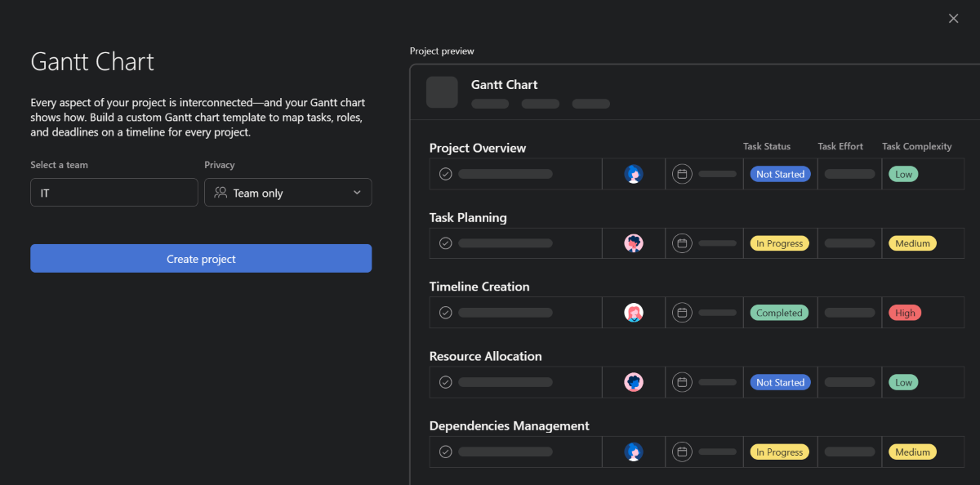Click the calendar icon in Resource Allocation row

tap(683, 382)
